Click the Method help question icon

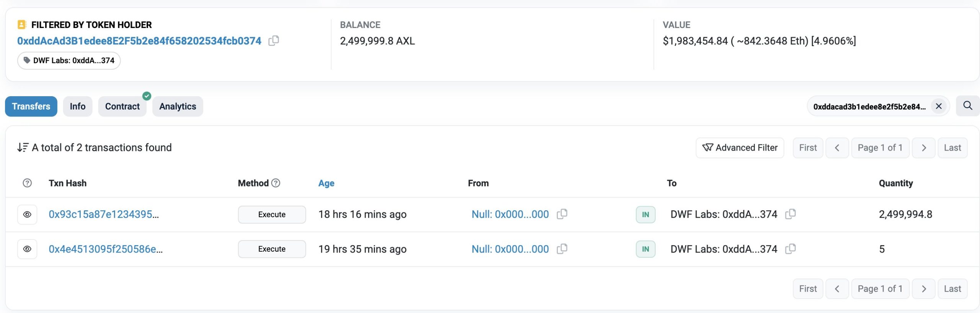tap(276, 183)
